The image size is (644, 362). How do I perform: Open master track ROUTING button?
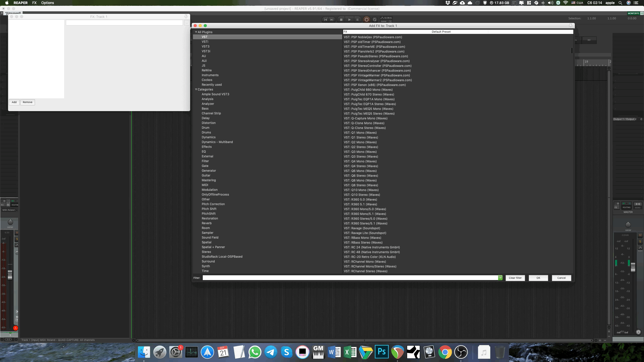(626, 205)
